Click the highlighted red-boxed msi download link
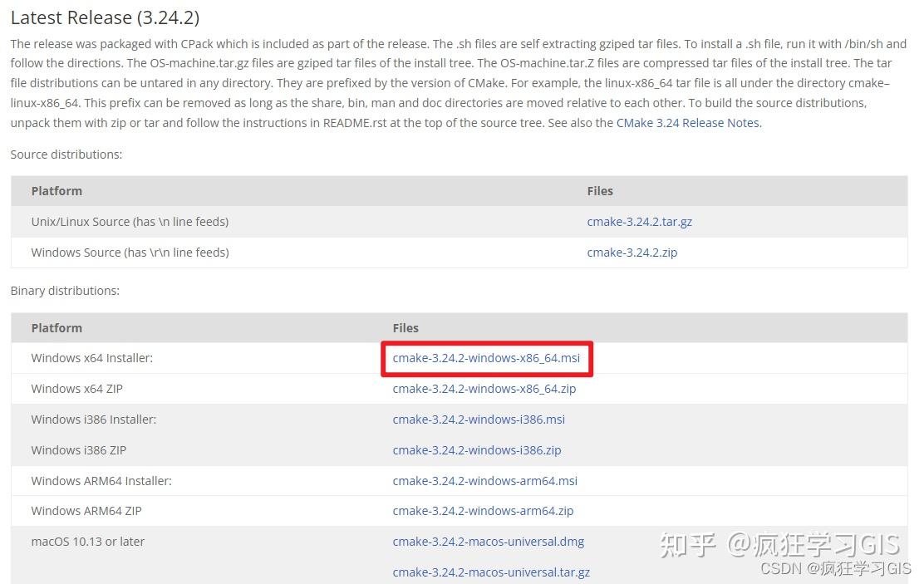The height and width of the screenshot is (584, 924). tap(488, 358)
